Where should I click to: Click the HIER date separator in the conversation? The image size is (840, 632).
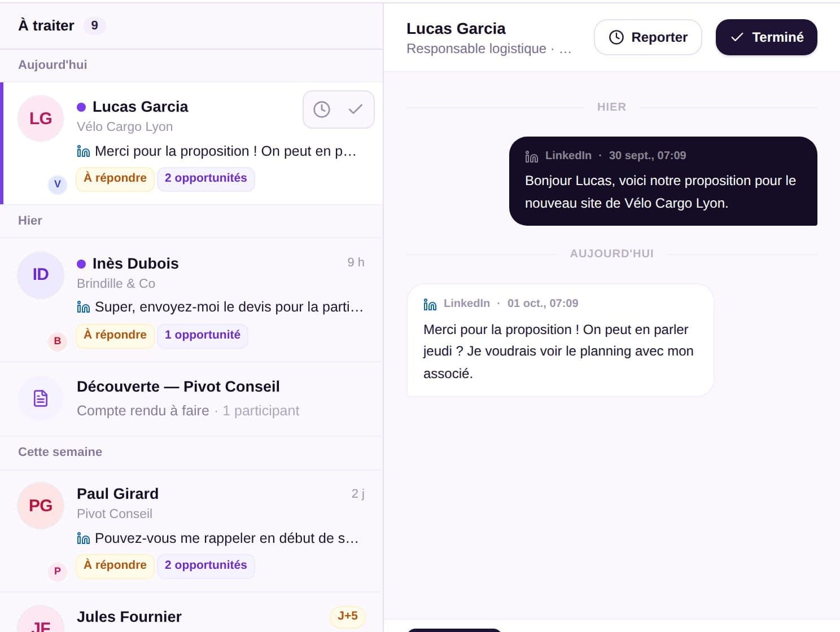click(x=612, y=107)
